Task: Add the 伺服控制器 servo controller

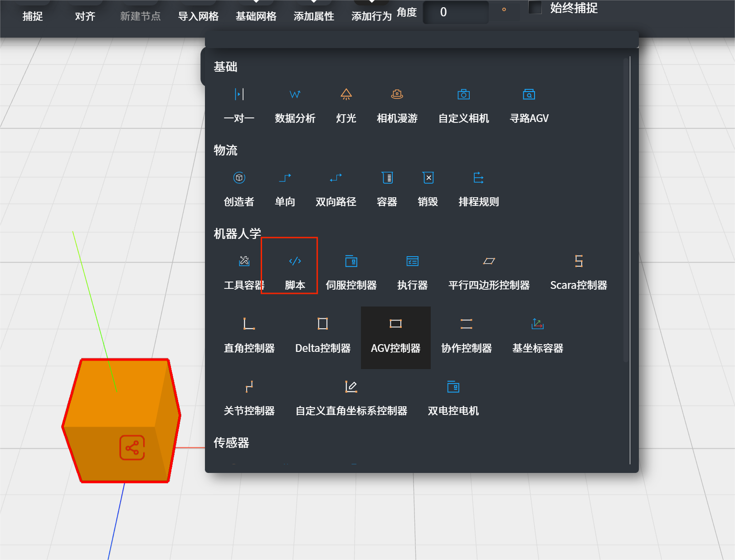Action: 351,262
